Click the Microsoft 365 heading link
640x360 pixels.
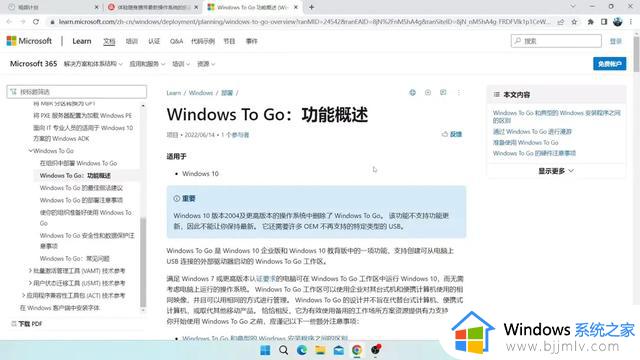click(x=33, y=64)
